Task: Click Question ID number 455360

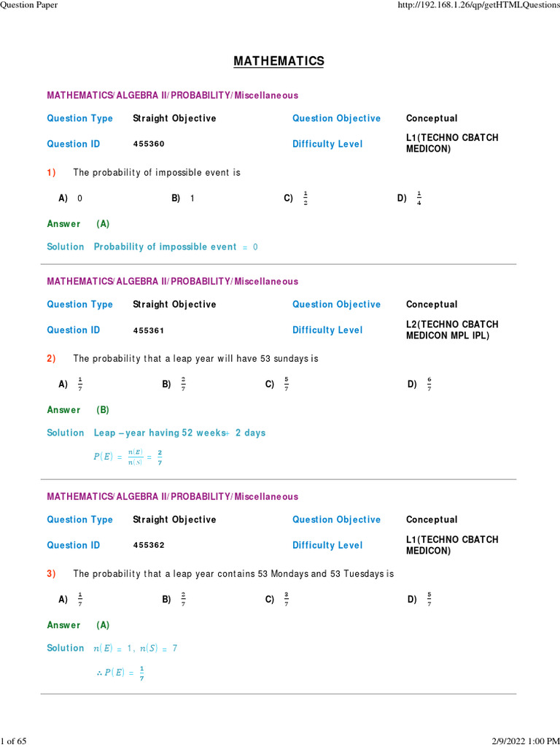Action: (x=149, y=144)
